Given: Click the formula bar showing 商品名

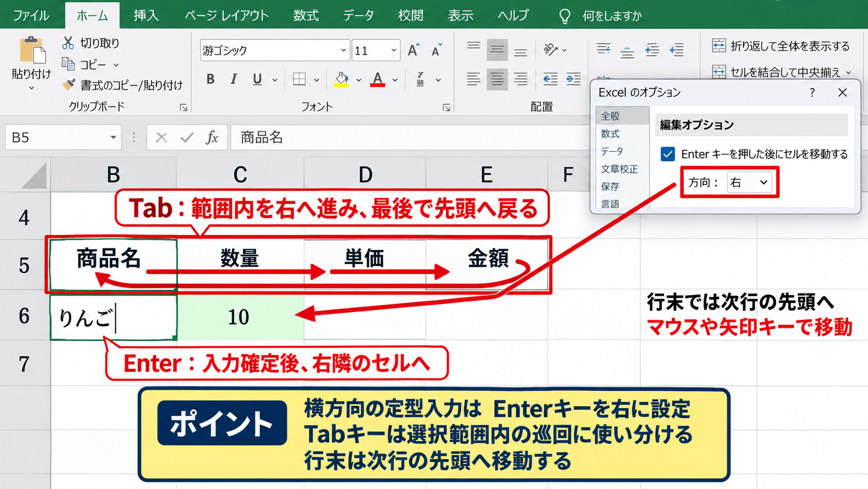Looking at the screenshot, I should 410,138.
